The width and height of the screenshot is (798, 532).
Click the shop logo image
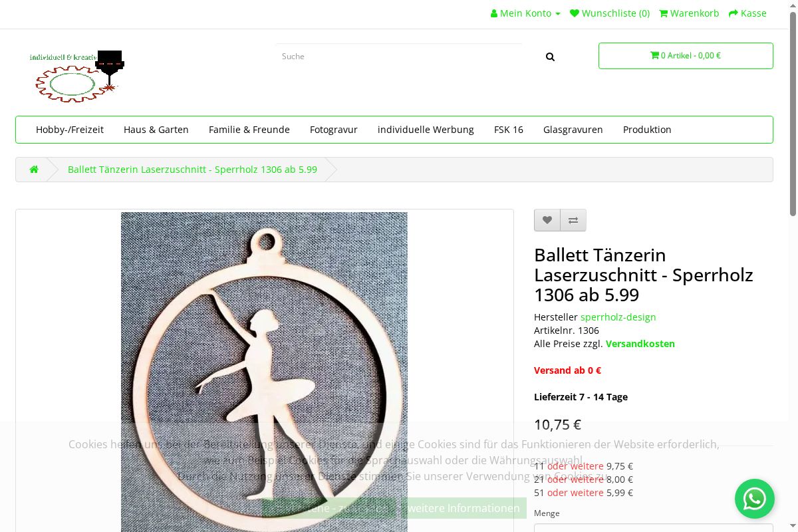click(x=77, y=76)
